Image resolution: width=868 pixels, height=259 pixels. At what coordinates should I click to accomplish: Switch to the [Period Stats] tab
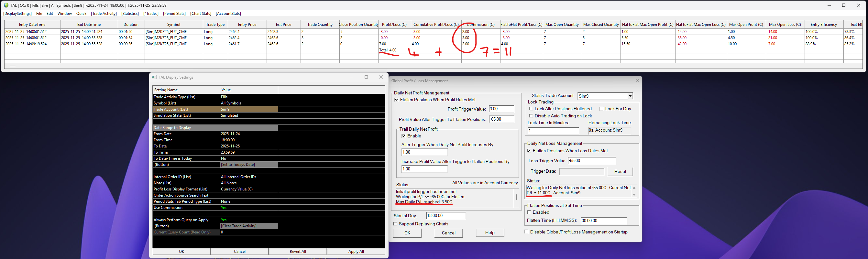tap(174, 14)
